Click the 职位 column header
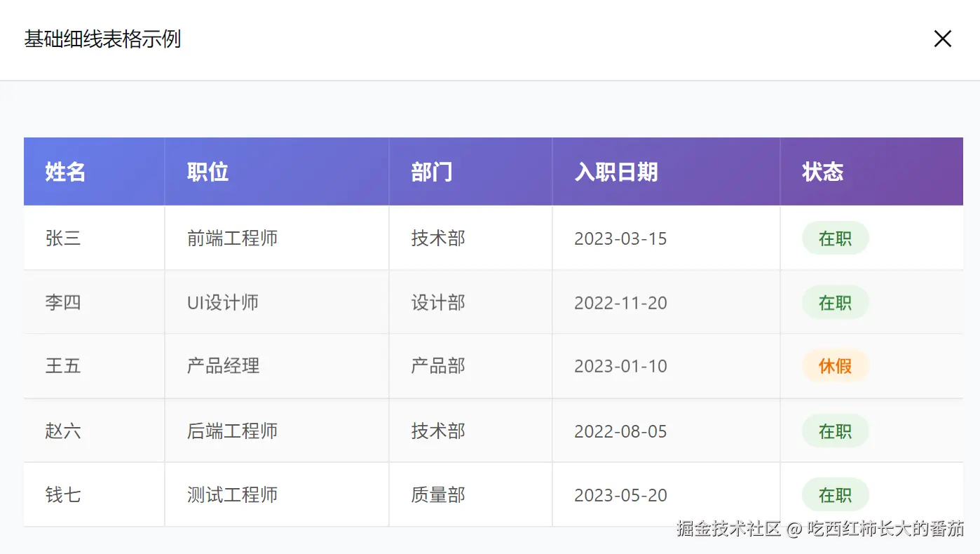The height and width of the screenshot is (554, 980). [206, 172]
